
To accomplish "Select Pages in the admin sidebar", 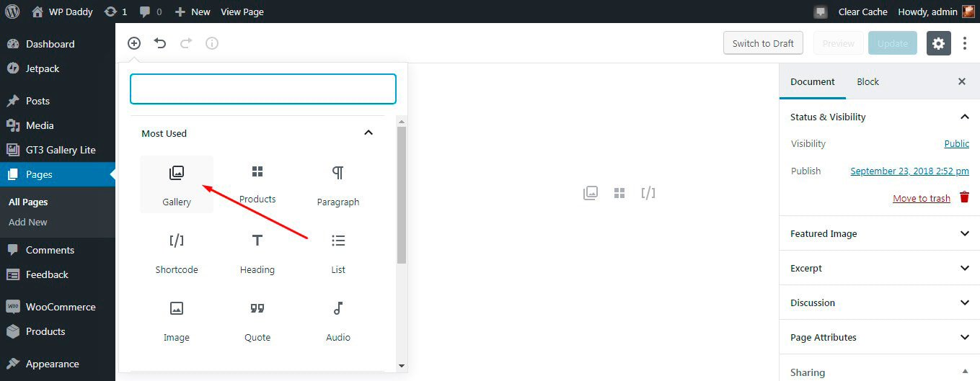I will (58, 174).
